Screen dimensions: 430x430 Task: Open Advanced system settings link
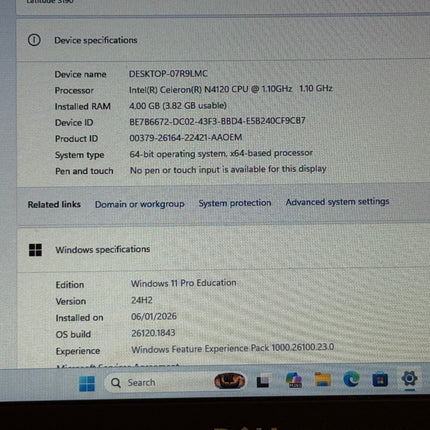tap(337, 202)
